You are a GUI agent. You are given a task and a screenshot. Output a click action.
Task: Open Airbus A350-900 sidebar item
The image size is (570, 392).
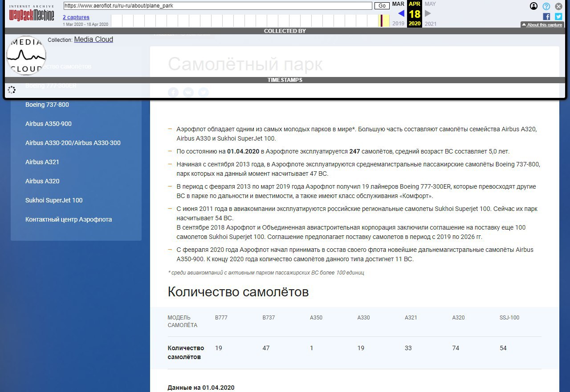click(x=49, y=124)
